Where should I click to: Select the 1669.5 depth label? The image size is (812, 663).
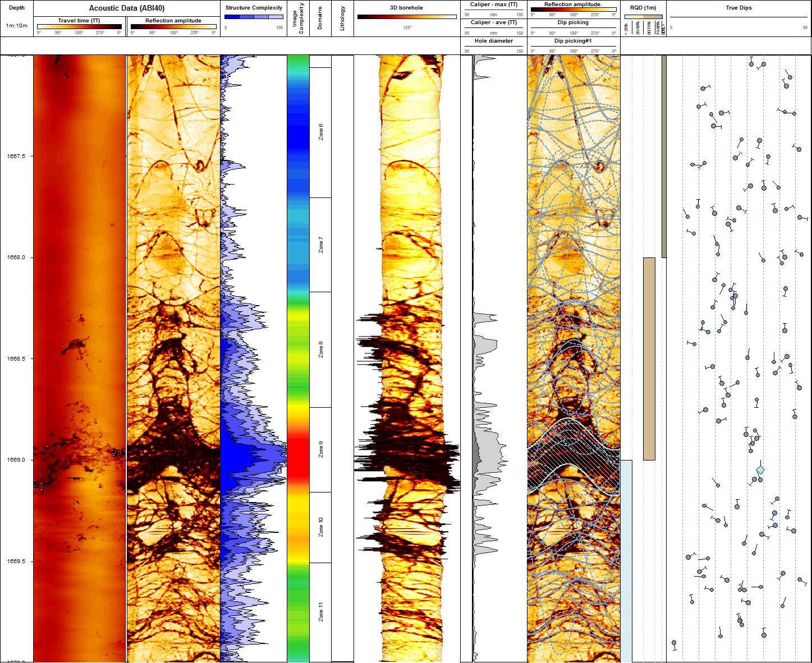pos(17,561)
